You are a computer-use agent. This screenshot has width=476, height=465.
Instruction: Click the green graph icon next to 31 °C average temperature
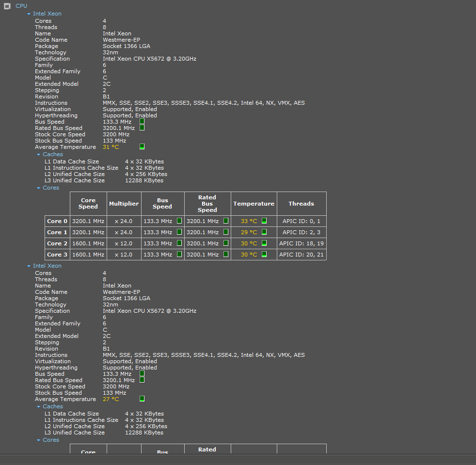142,147
